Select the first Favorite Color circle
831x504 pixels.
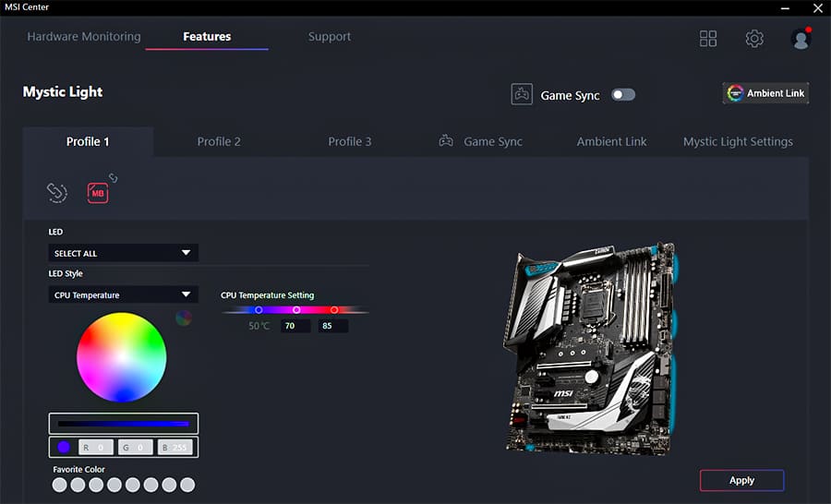click(59, 485)
